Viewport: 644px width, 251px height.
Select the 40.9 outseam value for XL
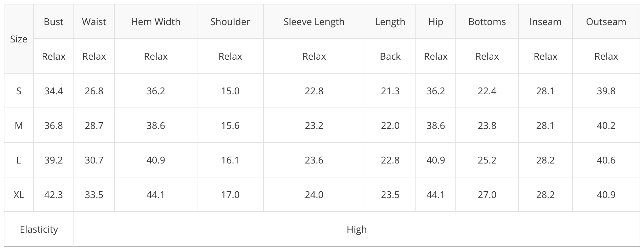tap(606, 195)
